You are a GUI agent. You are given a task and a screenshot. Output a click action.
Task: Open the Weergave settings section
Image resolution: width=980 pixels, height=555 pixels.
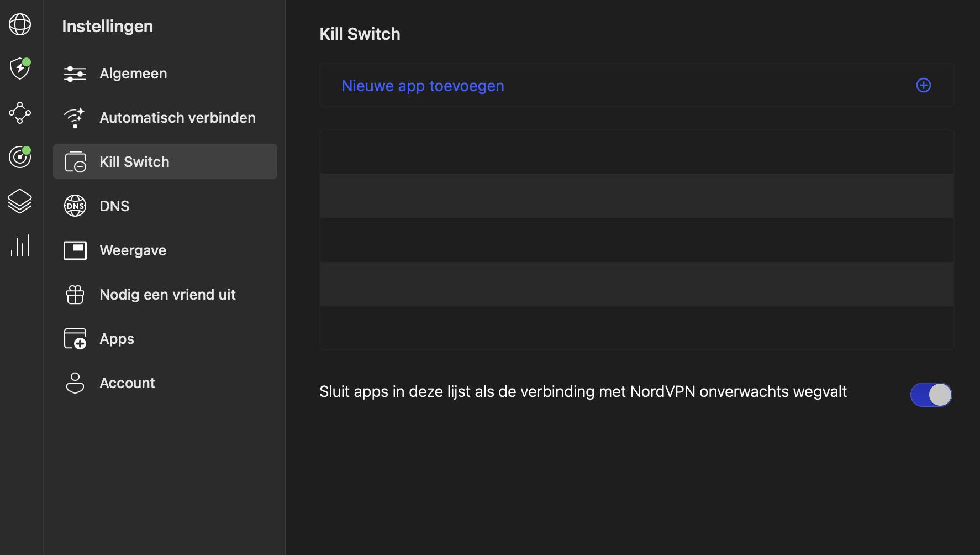[133, 250]
